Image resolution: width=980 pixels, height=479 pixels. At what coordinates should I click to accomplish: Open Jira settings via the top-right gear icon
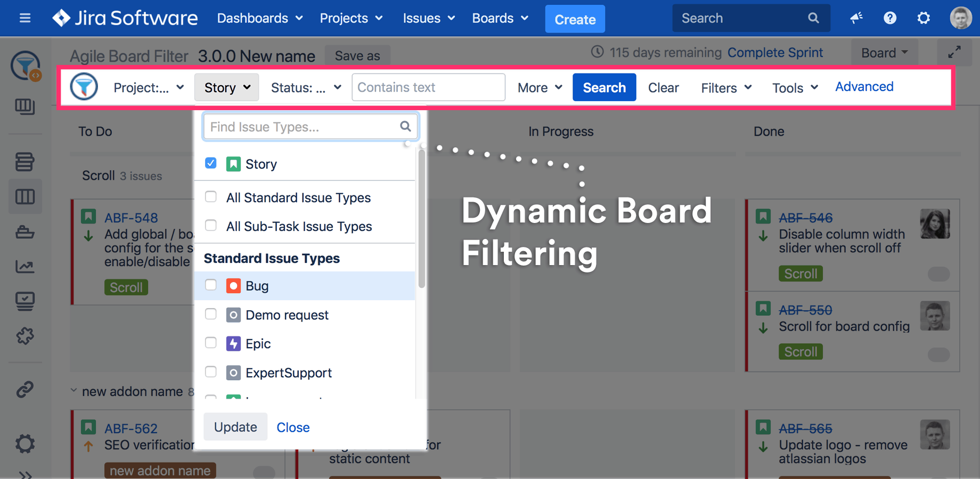pyautogui.click(x=924, y=18)
